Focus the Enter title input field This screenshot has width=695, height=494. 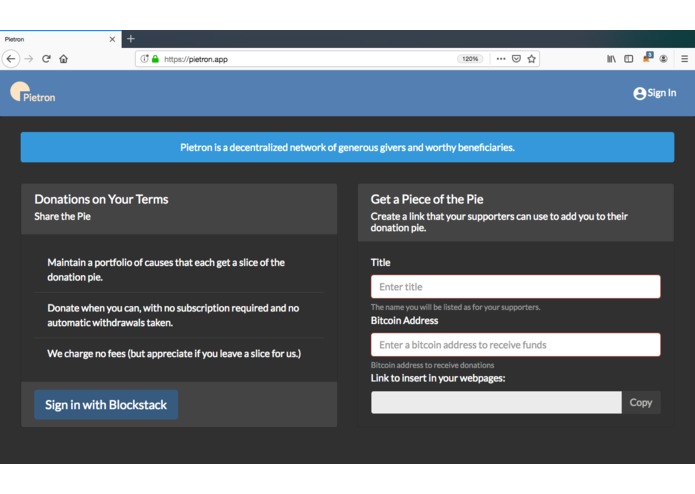tap(515, 287)
